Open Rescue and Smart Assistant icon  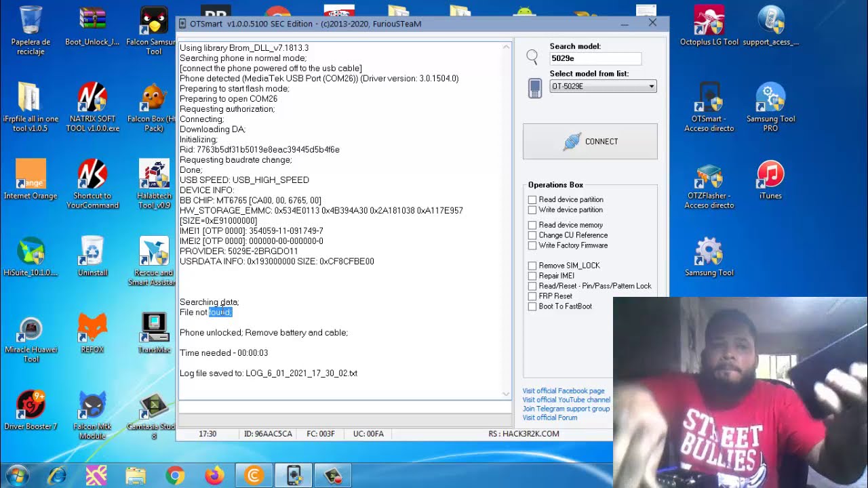(x=154, y=261)
